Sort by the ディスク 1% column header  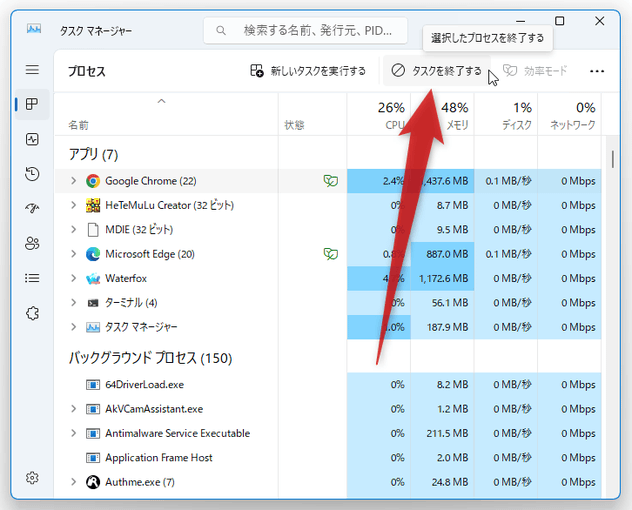pos(506,114)
